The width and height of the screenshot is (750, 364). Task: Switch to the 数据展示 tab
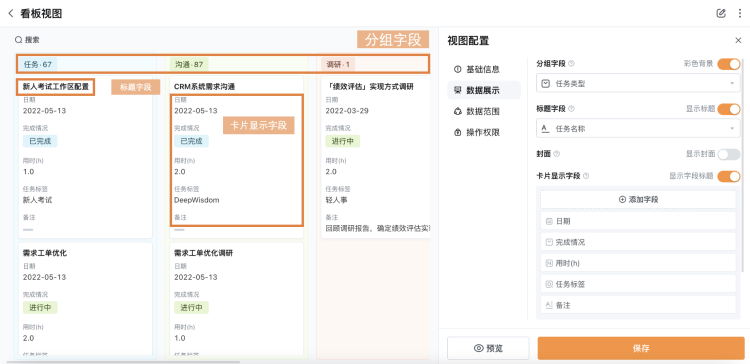coord(484,90)
